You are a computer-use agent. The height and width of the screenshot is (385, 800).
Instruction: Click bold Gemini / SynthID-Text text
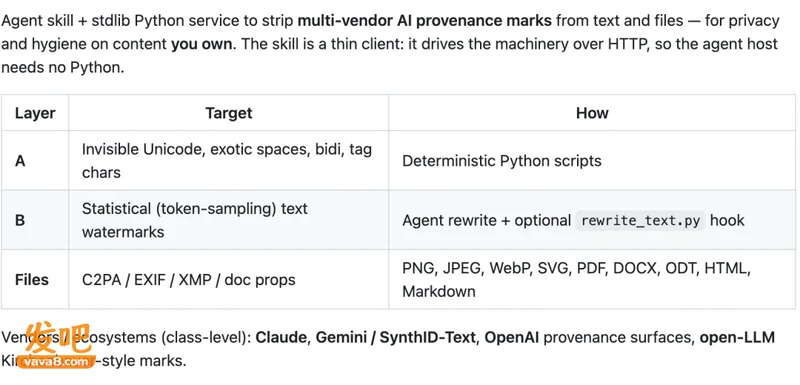click(x=396, y=338)
